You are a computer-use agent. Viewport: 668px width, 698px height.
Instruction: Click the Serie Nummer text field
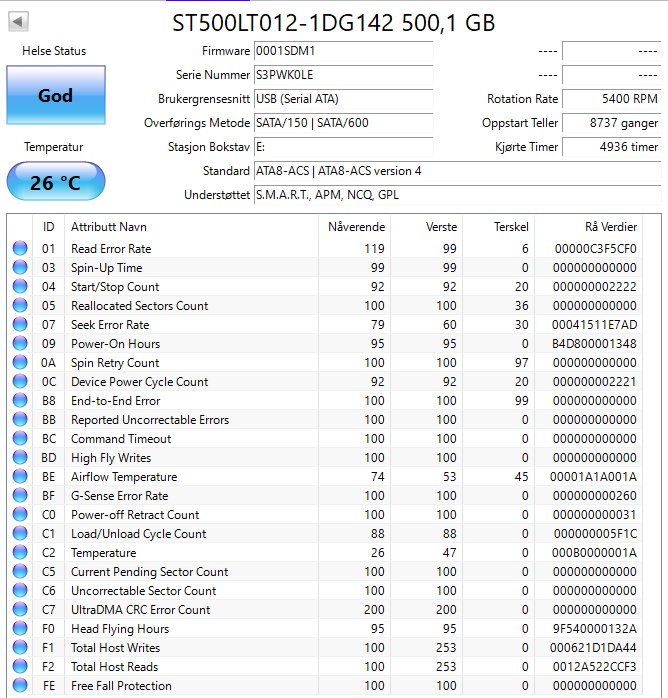tap(343, 75)
